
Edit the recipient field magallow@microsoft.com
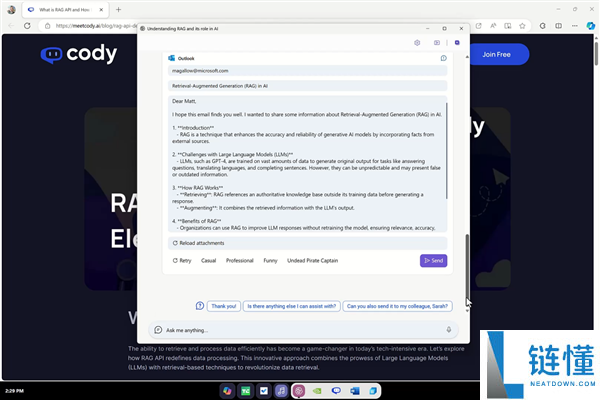307,71
